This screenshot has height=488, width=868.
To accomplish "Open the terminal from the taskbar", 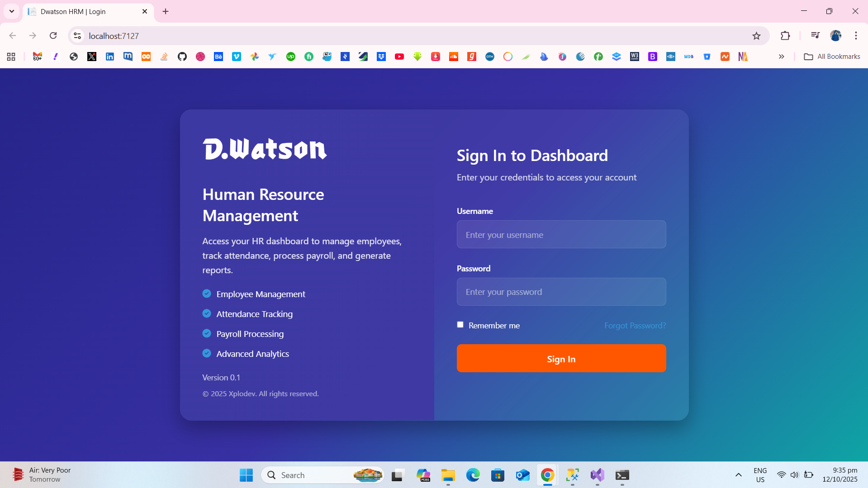I will point(622,475).
